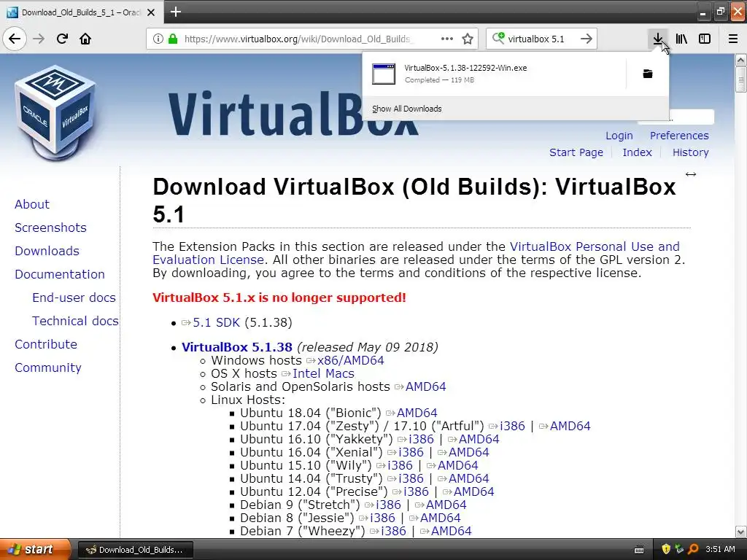The image size is (747, 560).
Task: Open VirtualBox-5.1.38-122592-Win.exe download entry
Action: (495, 74)
